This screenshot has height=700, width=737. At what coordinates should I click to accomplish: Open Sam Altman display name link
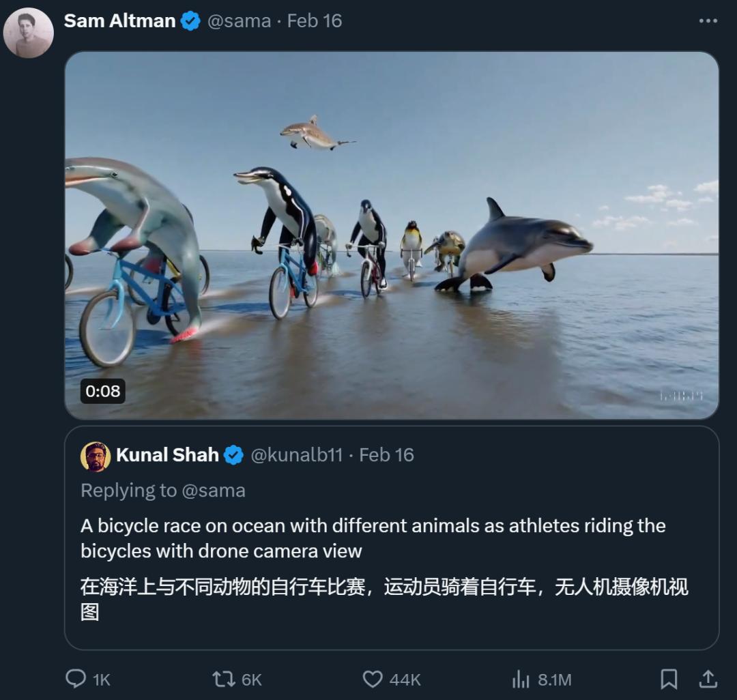click(119, 20)
